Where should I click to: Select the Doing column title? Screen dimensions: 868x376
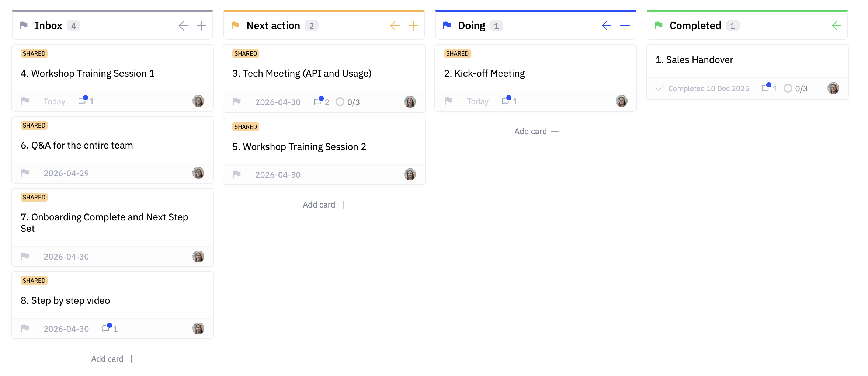click(471, 26)
